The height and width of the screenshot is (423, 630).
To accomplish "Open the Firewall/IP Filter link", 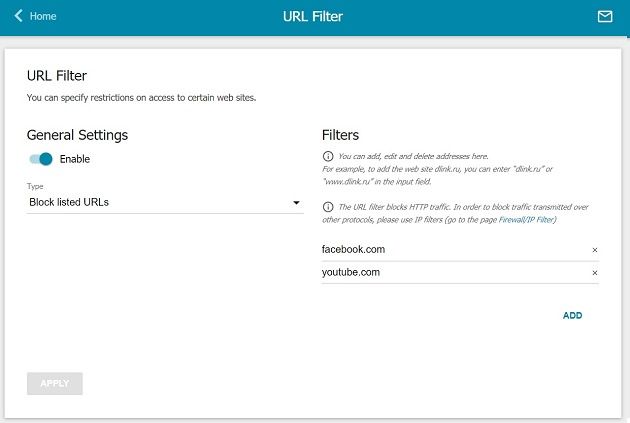I will 527,220.
